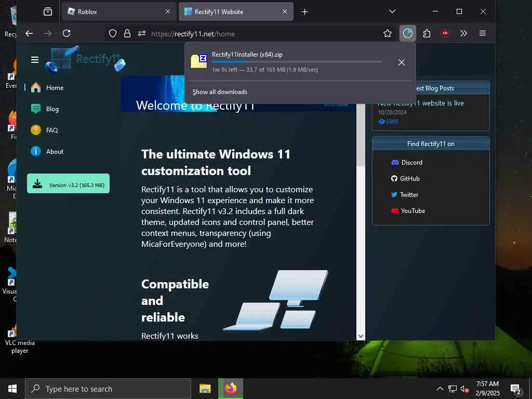Open the Rectify11 YouTube link
The height and width of the screenshot is (399, 532).
[x=408, y=211]
